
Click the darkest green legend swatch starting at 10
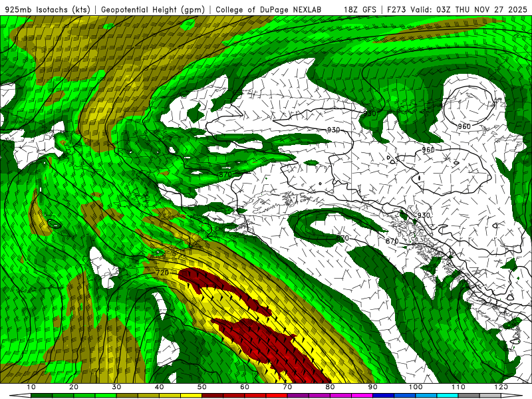point(42,396)
